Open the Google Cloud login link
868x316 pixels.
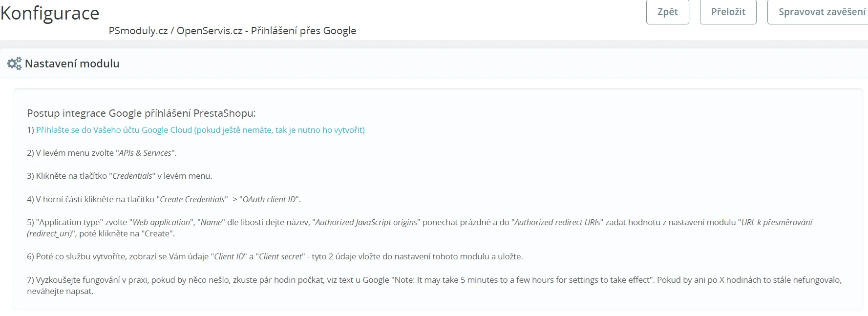[200, 130]
